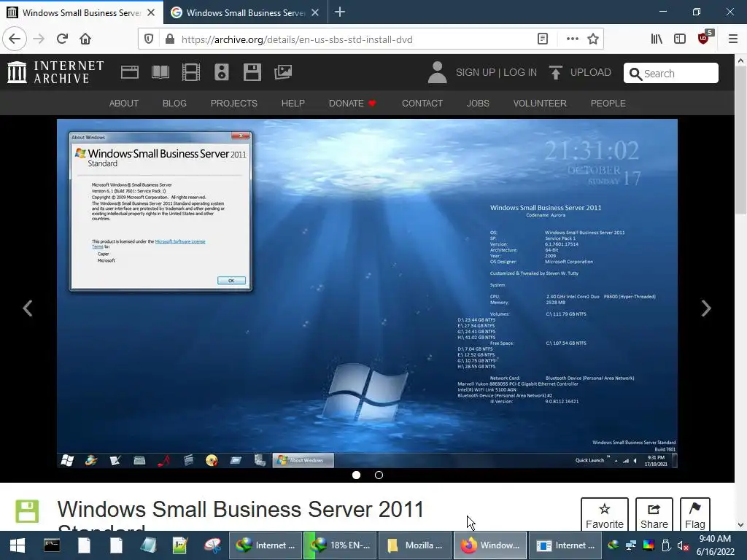Open a new browser tab

[340, 12]
